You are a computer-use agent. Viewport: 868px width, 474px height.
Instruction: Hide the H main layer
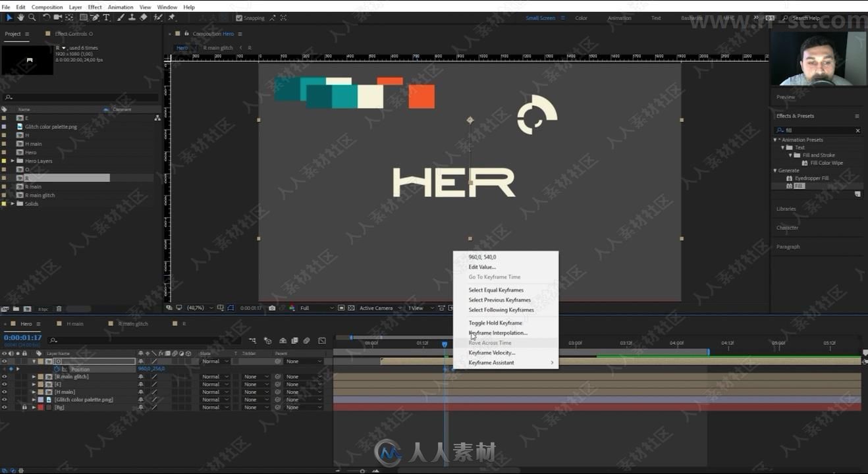click(x=4, y=392)
